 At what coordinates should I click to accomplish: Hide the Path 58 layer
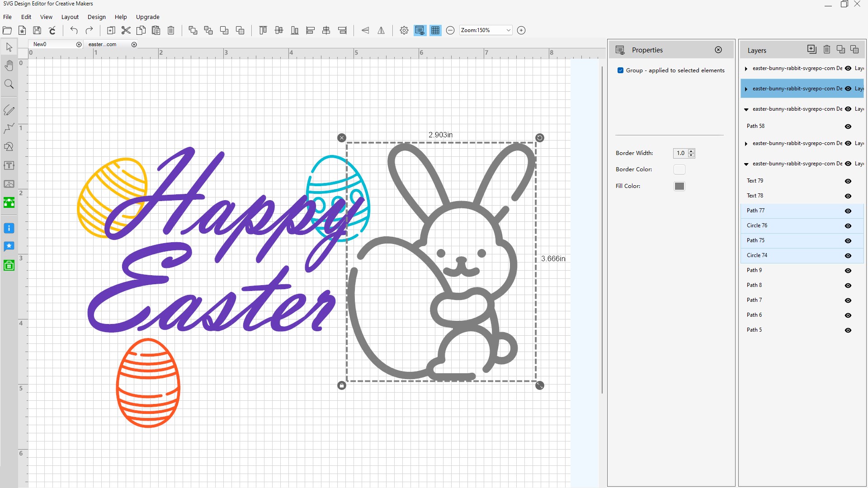pyautogui.click(x=848, y=127)
